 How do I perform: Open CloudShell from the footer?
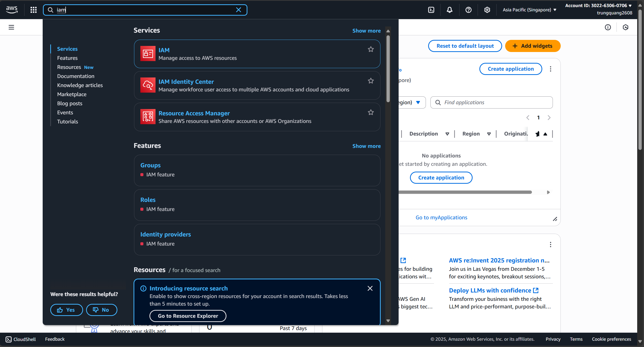21,339
